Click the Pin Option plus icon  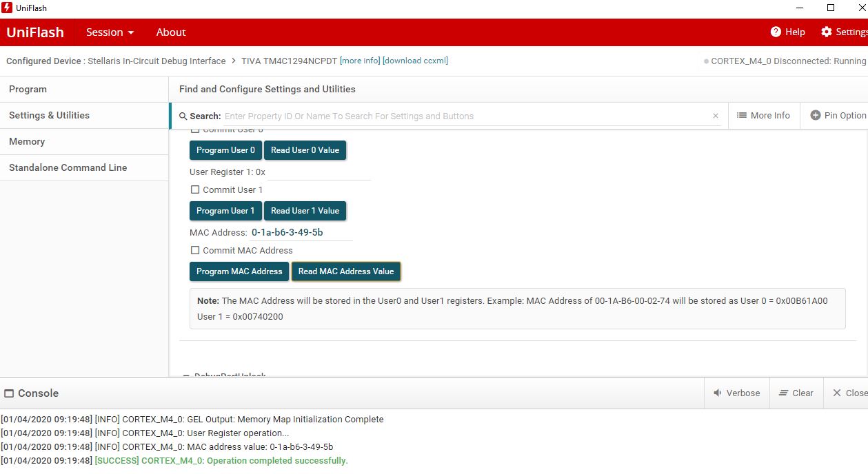(816, 115)
